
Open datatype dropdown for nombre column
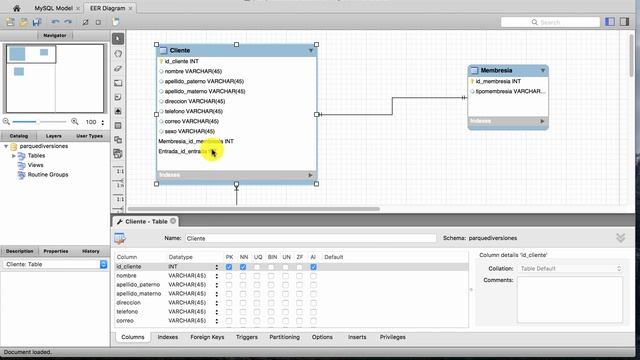217,276
